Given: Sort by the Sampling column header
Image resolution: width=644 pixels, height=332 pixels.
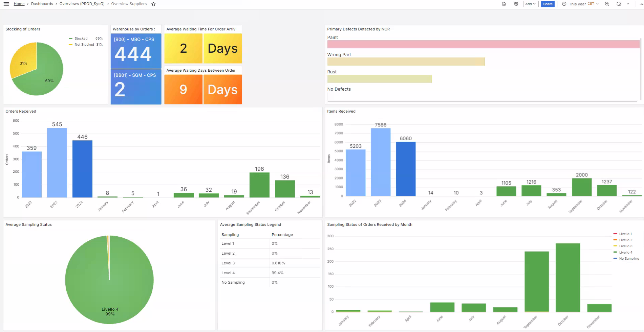Looking at the screenshot, I should tap(230, 235).
